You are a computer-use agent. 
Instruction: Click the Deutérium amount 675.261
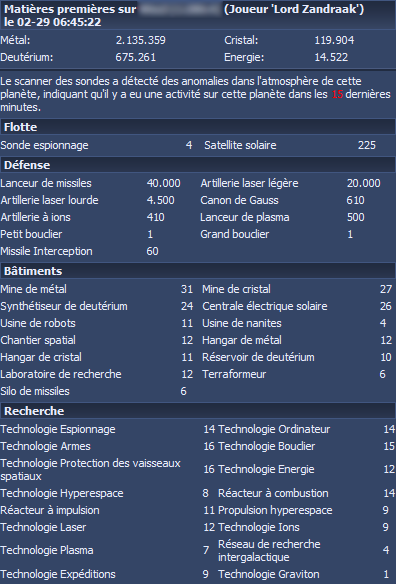pos(136,57)
